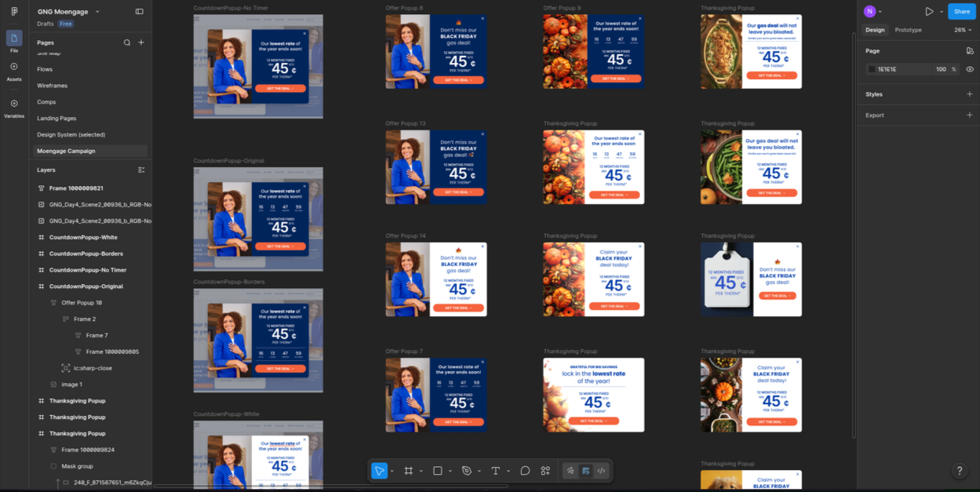Click the page background color swatch
The width and height of the screenshot is (980, 492).
tap(872, 69)
